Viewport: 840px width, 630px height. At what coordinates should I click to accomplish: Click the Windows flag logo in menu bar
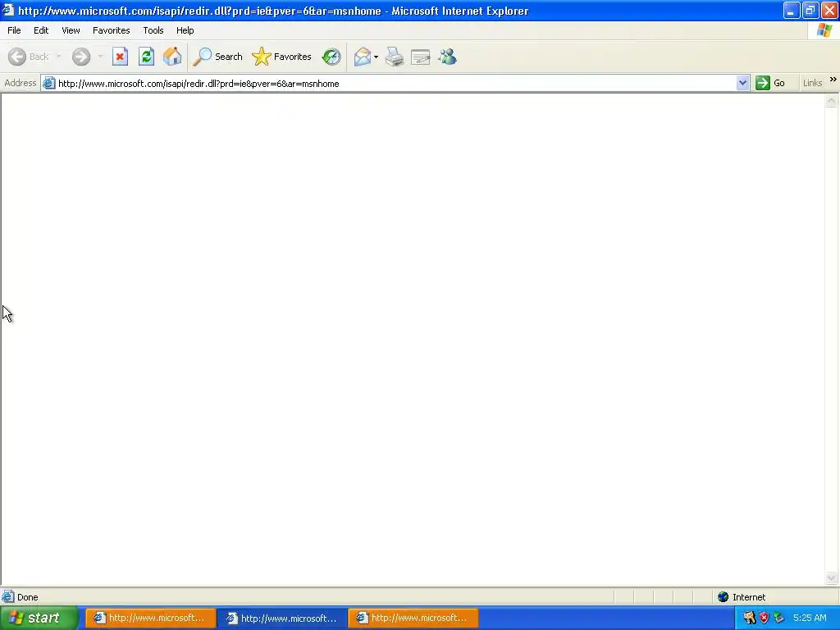(x=824, y=30)
